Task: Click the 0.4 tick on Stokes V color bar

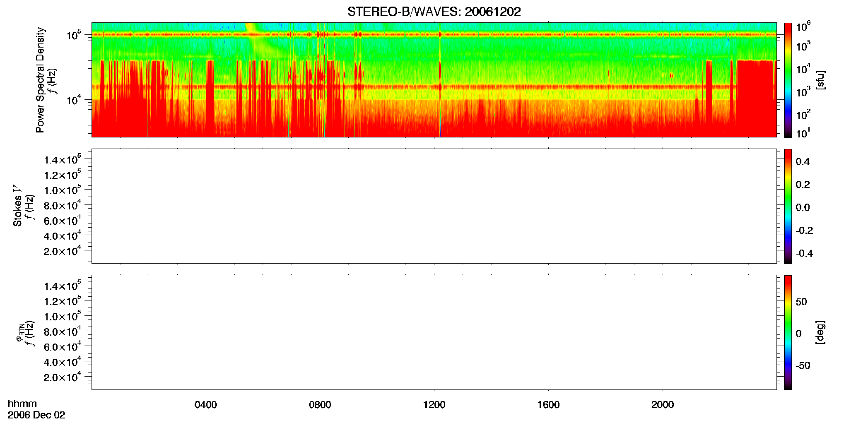Action: point(803,162)
